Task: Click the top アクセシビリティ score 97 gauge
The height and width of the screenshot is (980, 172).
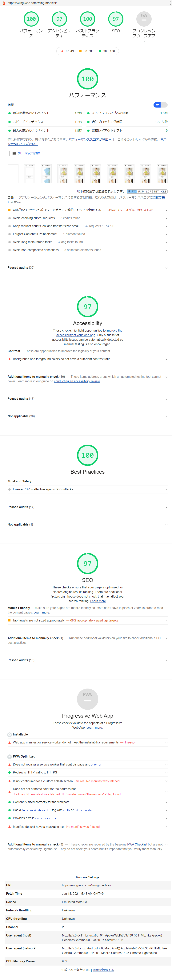Action: 59,19
